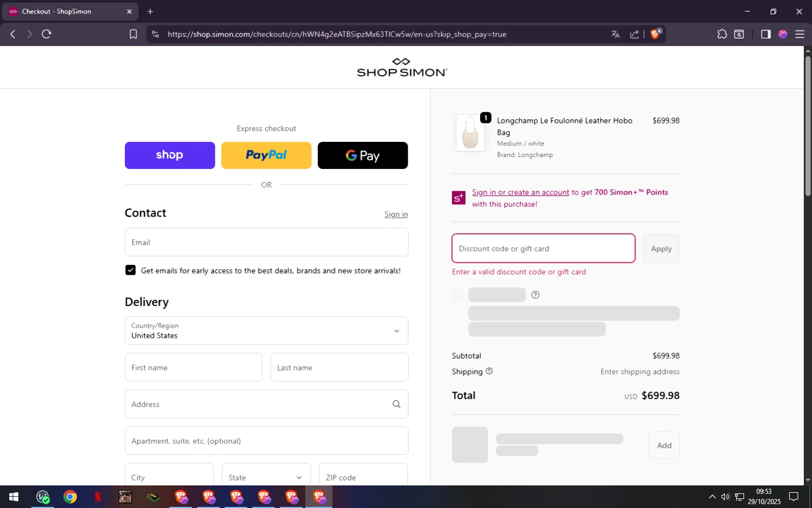Launch Netflix from taskbar
The height and width of the screenshot is (508, 812).
[x=97, y=497]
